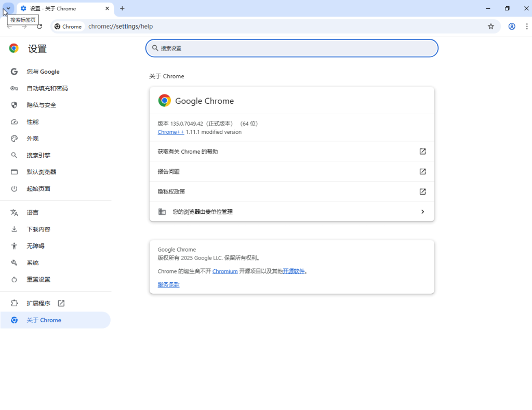Open the 下载内容 settings
The width and height of the screenshot is (532, 410).
pos(38,229)
